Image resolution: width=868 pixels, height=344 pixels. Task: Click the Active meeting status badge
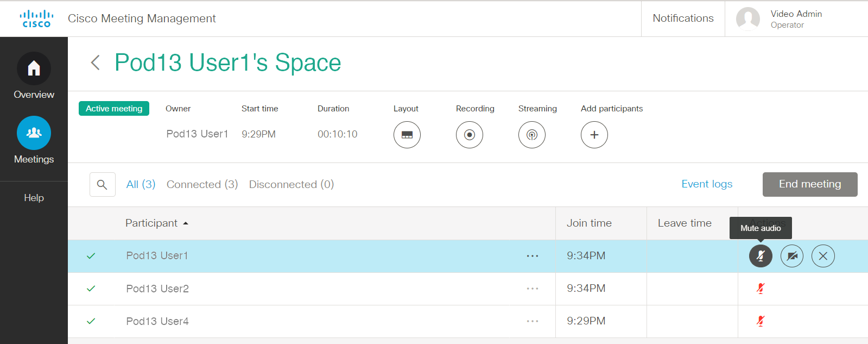click(x=114, y=109)
